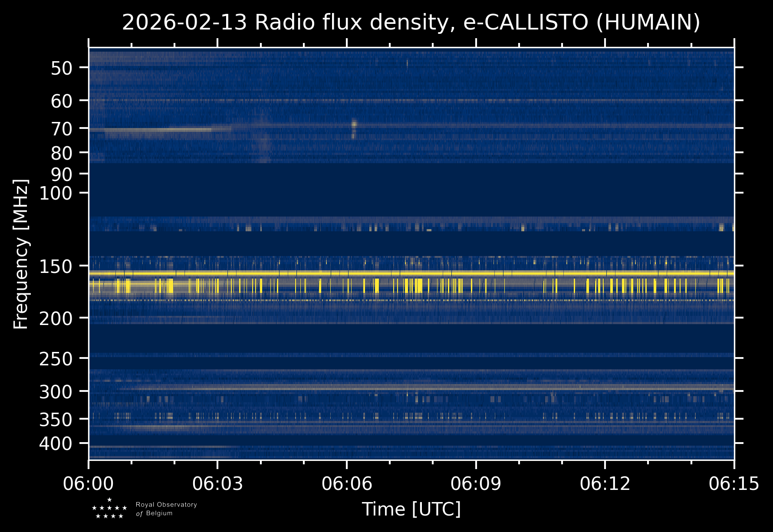
Task: Click the plot title with e-CALLISTO (HUMAIN)
Action: [x=411, y=23]
